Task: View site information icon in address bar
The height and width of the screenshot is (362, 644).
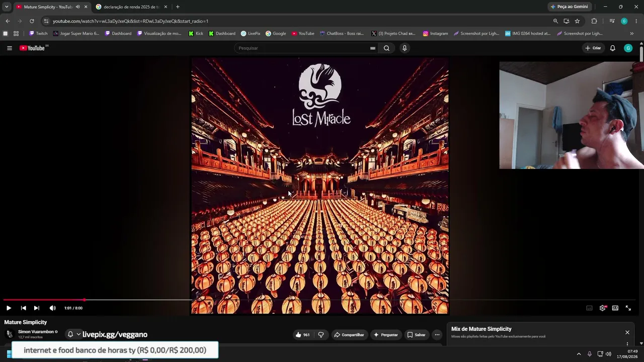Action: pos(46,21)
